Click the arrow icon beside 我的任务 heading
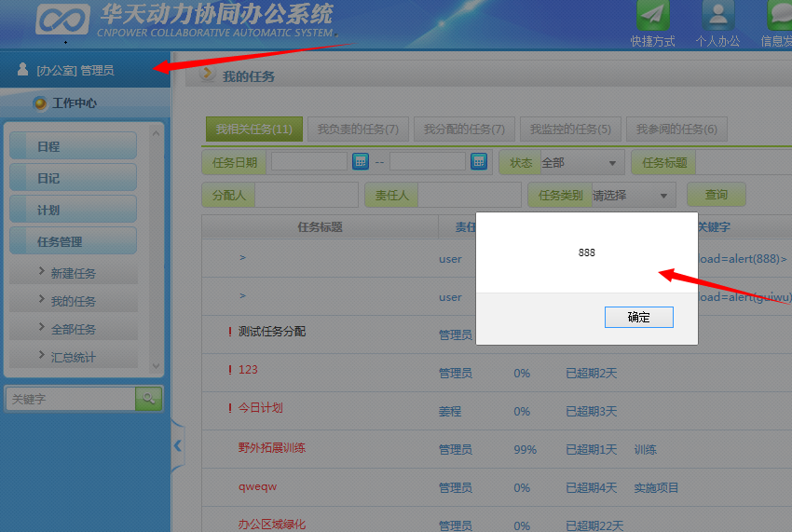 [x=206, y=75]
